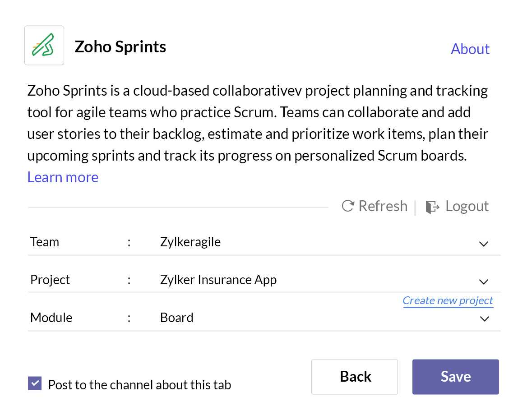Click the Logout door icon
Image resolution: width=527 pixels, height=420 pixels.
click(432, 207)
